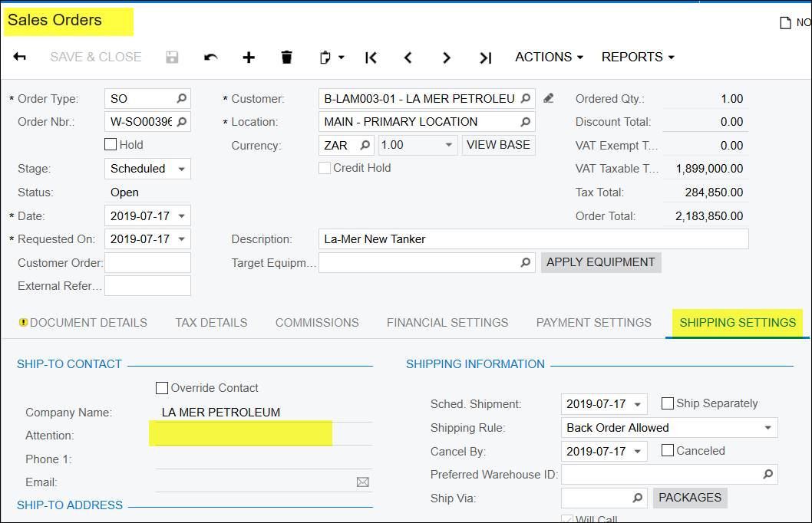Click the View Base button
The image size is (812, 523).
pyautogui.click(x=498, y=145)
